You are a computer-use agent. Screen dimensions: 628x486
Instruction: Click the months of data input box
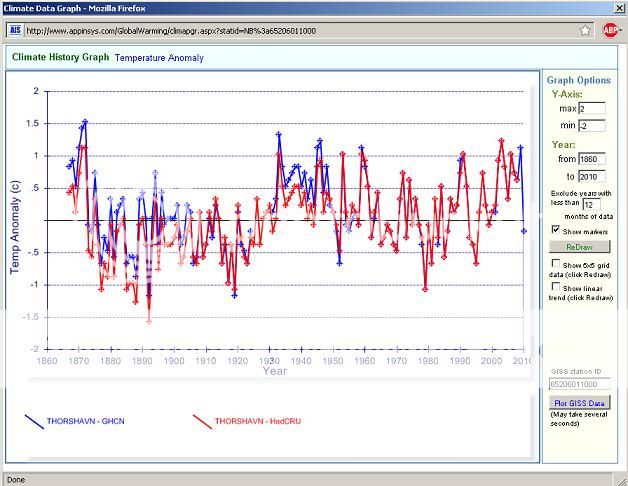(595, 204)
